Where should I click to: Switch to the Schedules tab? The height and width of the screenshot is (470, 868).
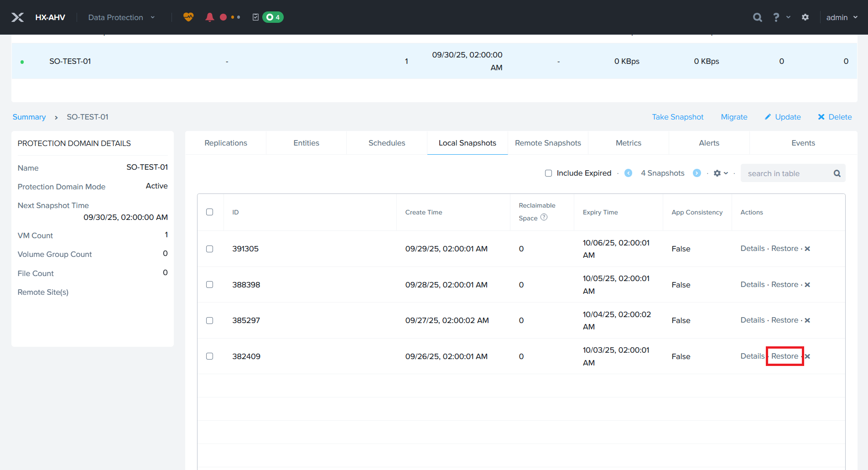pyautogui.click(x=386, y=143)
